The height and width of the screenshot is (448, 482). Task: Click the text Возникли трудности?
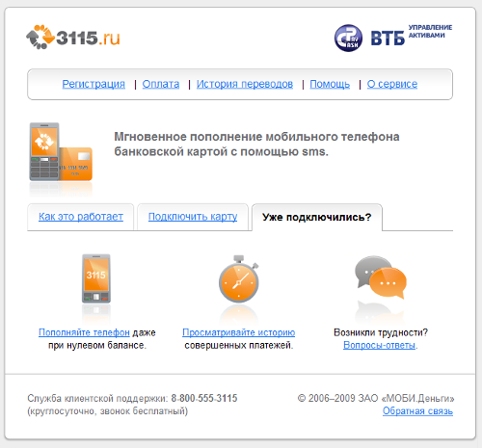click(x=381, y=332)
